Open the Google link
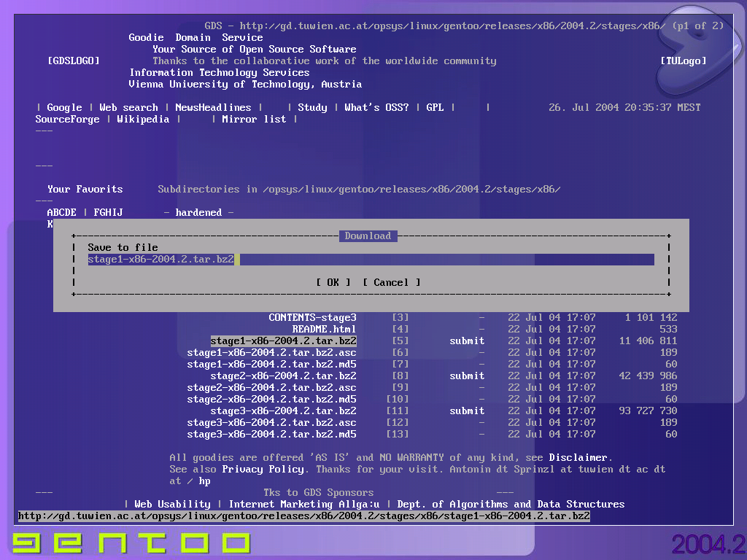Screen dimensions: 747x560 coord(64,108)
